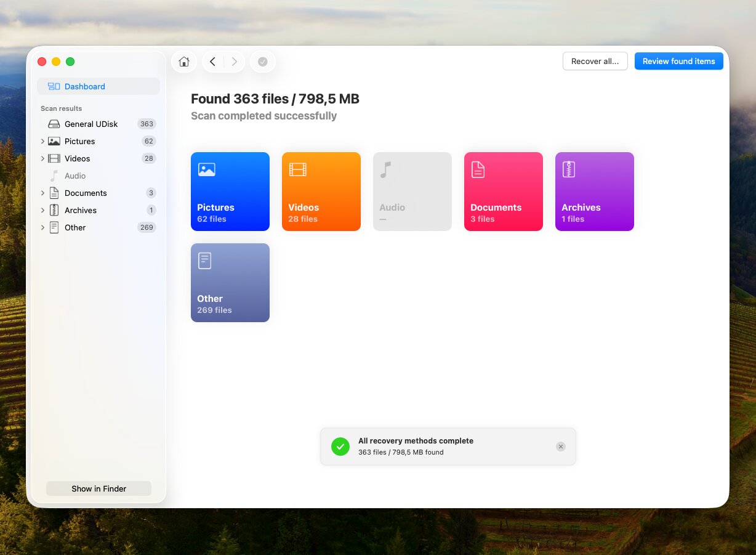Select Videos in the sidebar
Screen dimensions: 756x555
tap(99, 158)
